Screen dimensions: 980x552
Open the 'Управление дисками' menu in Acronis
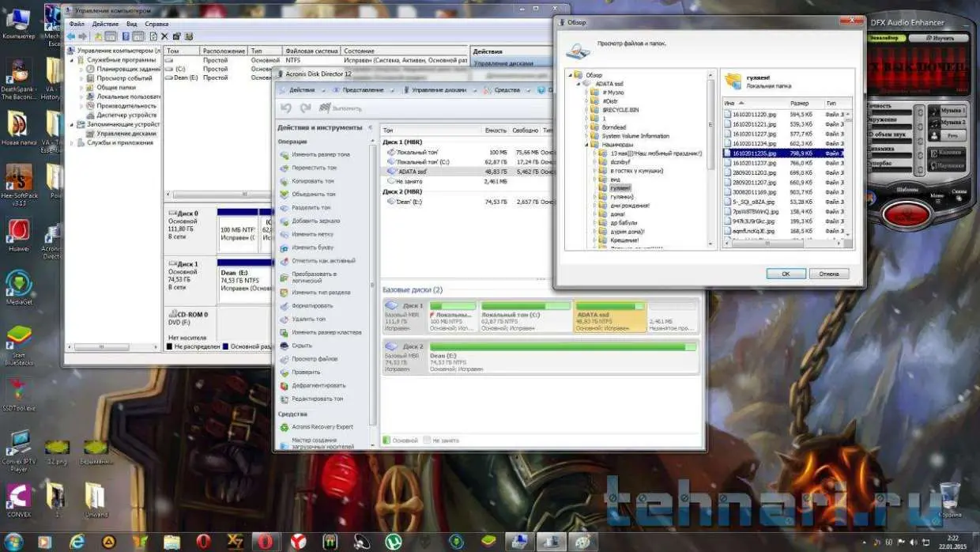(x=439, y=90)
